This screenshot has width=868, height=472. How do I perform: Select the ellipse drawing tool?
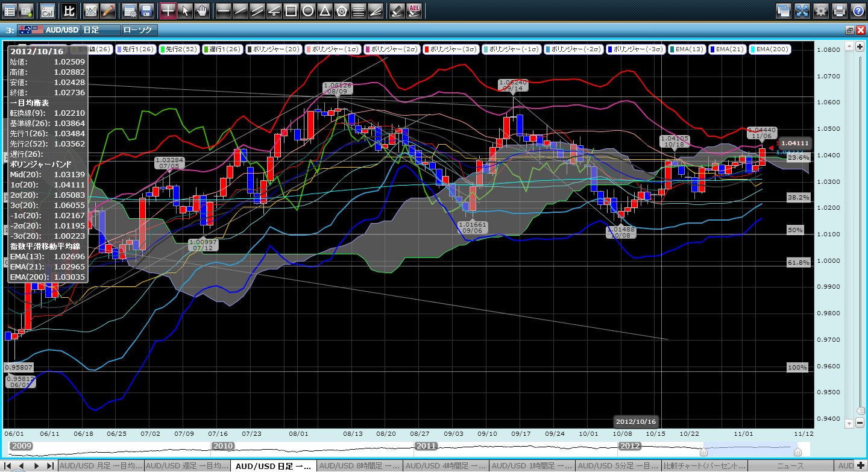click(307, 10)
